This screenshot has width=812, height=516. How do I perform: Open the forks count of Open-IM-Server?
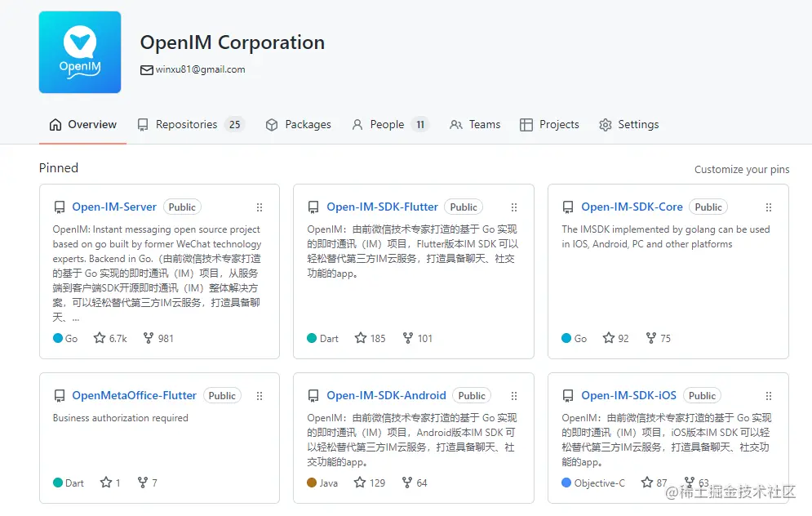click(x=158, y=338)
